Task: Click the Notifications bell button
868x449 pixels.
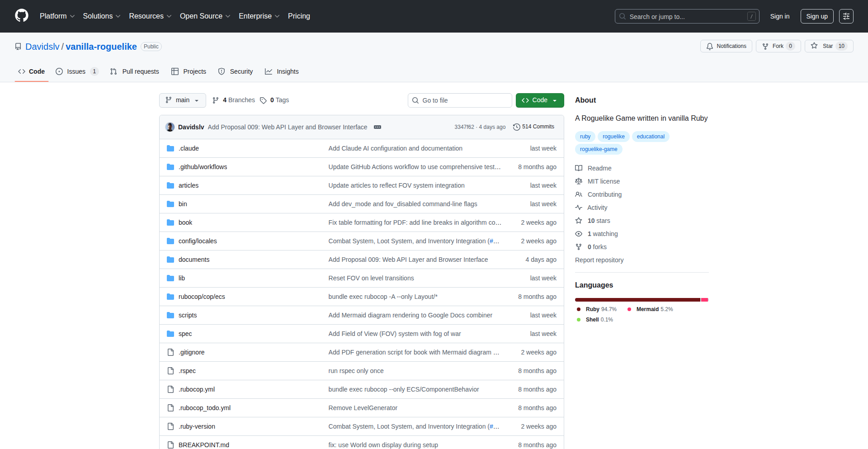Action: click(x=726, y=46)
